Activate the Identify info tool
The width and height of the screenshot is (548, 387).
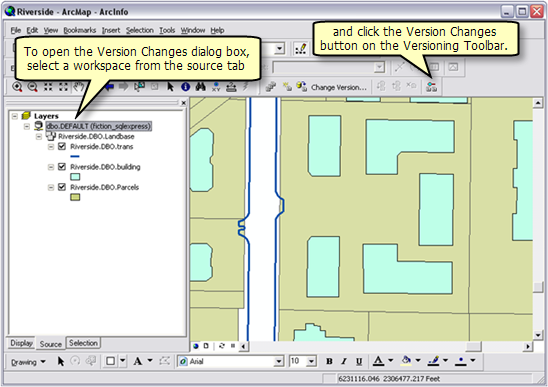coord(186,87)
